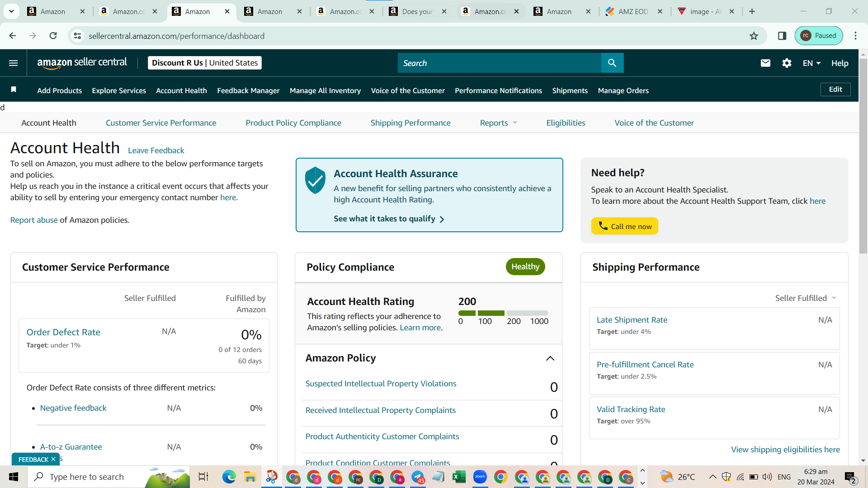
Task: Open Chrome tab search dropdown
Action: click(11, 11)
